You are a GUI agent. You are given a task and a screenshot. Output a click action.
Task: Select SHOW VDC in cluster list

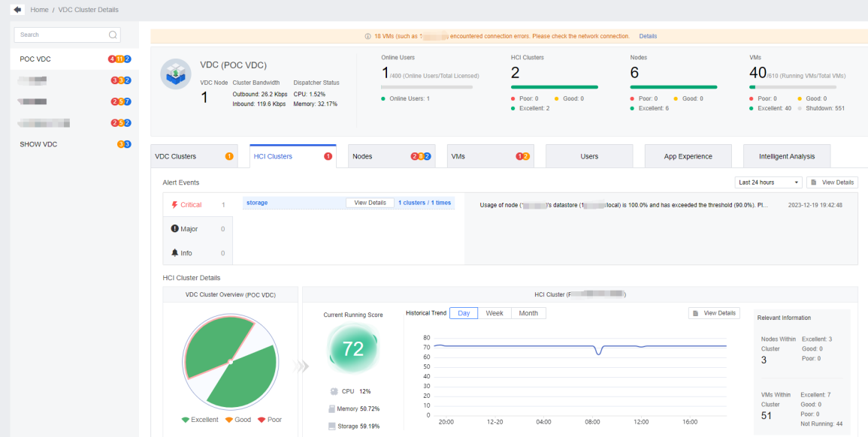pos(38,144)
